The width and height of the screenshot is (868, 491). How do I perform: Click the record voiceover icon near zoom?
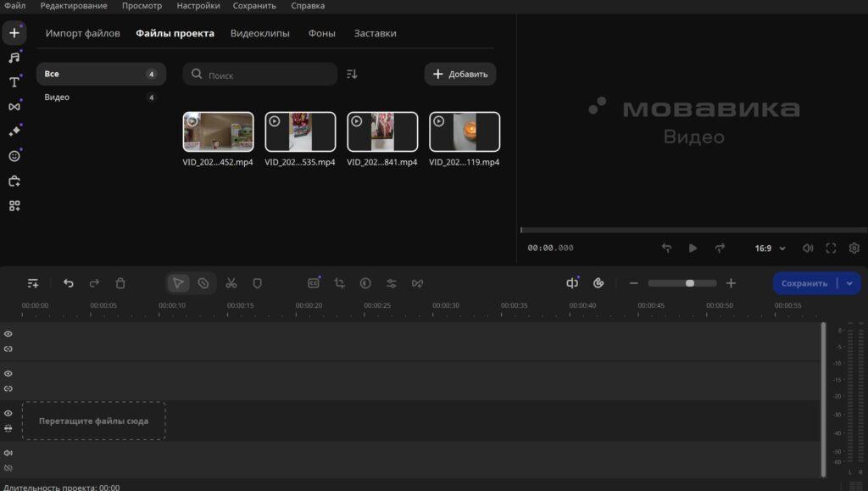(598, 283)
